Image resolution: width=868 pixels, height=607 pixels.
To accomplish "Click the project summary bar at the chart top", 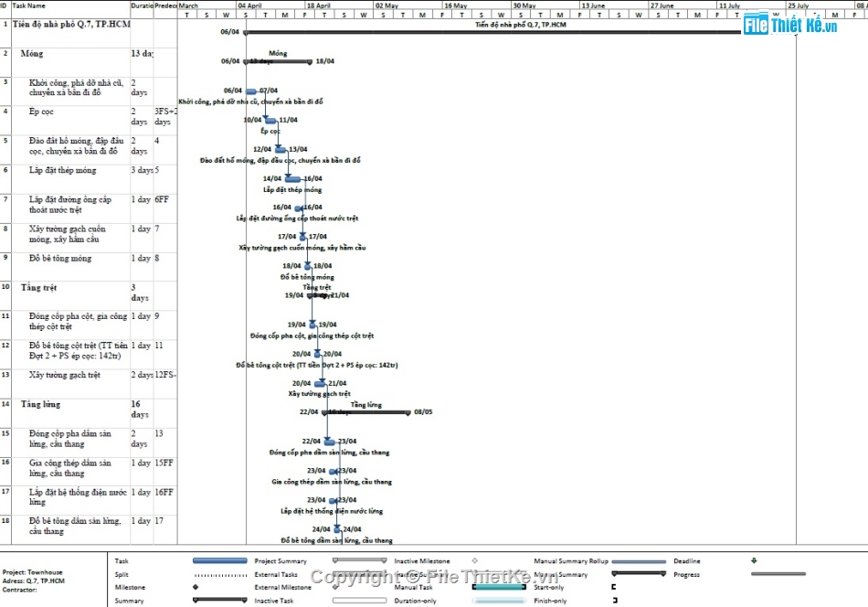I will point(492,32).
